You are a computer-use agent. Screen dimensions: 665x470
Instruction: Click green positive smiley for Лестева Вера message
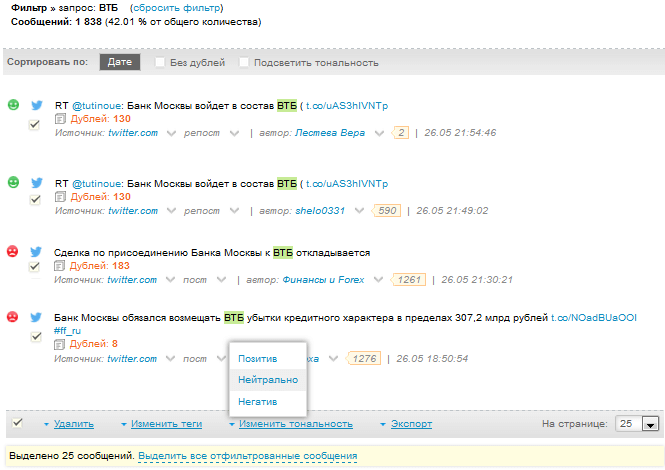[14, 105]
